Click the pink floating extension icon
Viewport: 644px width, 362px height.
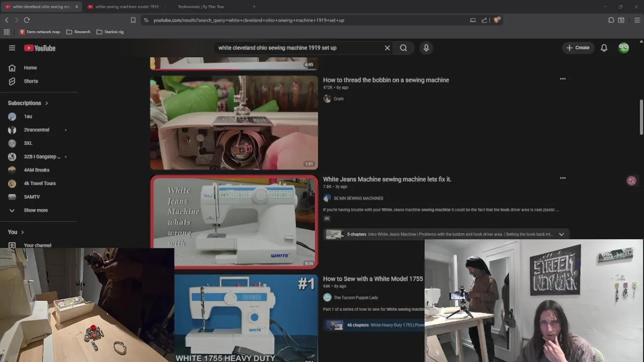coord(631,180)
